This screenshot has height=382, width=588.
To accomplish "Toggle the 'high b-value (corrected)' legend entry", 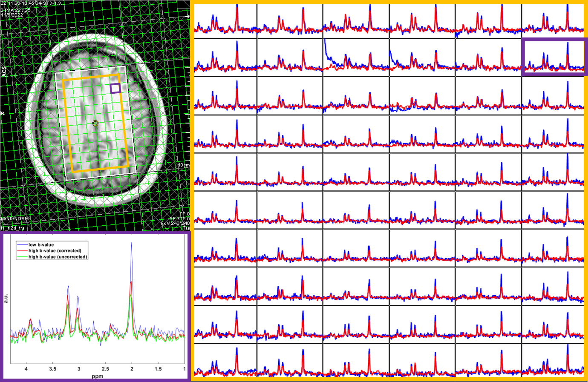I will click(x=55, y=251).
